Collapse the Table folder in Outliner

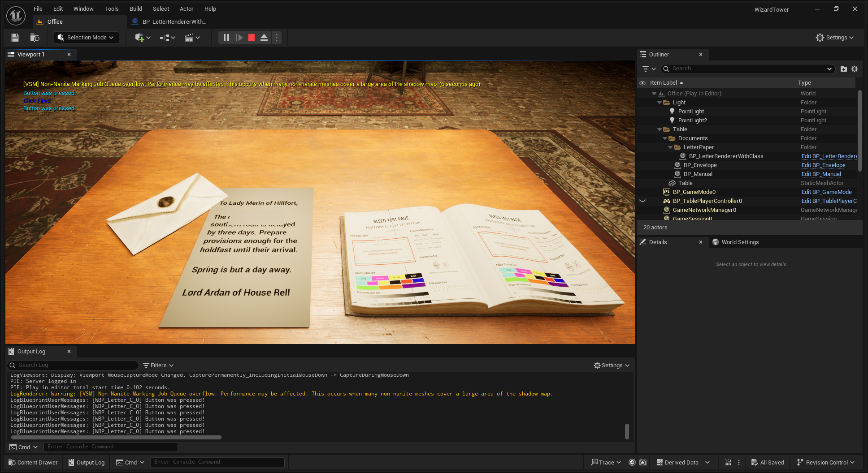[x=659, y=129]
